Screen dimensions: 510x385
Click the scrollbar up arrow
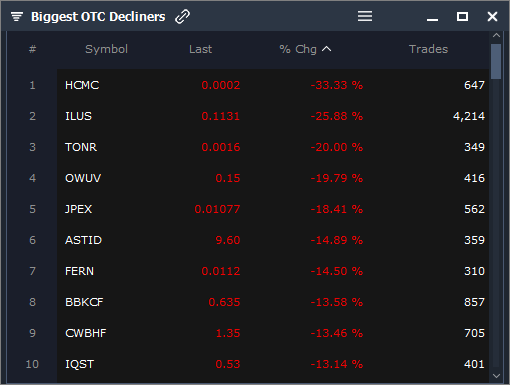pyautogui.click(x=496, y=35)
